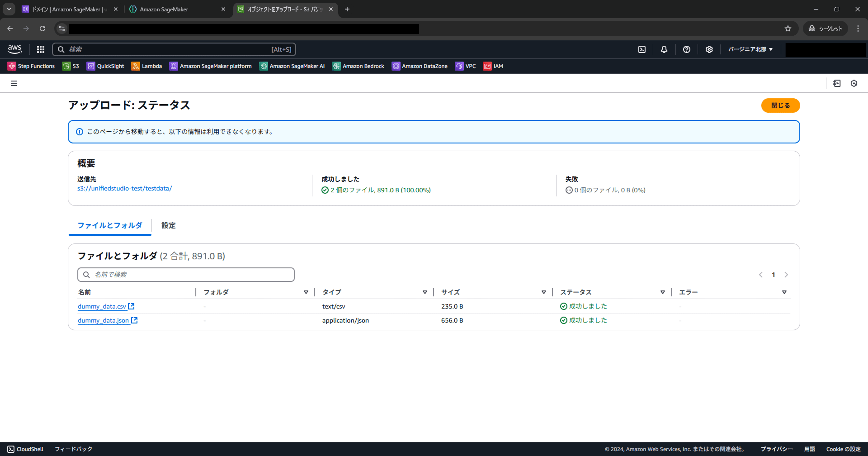
Task: Open the サイズ column sort dropdown
Action: (544, 292)
